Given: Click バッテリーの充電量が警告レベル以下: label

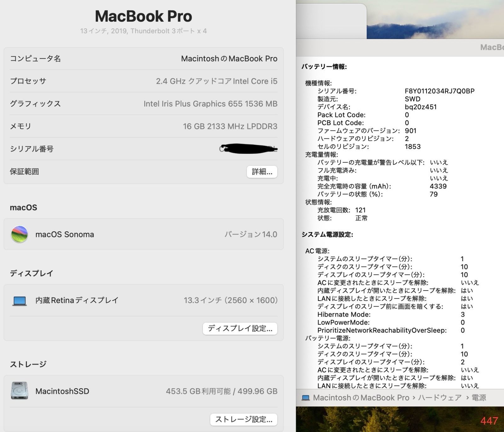Looking at the screenshot, I should (371, 163).
